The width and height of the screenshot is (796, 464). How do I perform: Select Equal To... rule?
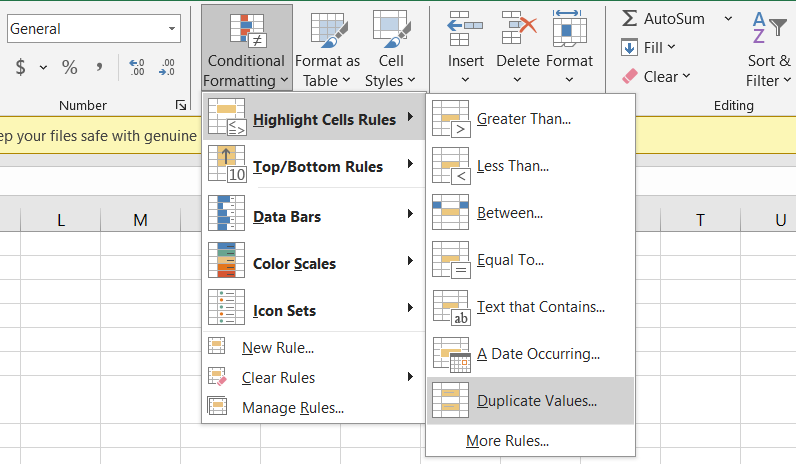(x=530, y=260)
